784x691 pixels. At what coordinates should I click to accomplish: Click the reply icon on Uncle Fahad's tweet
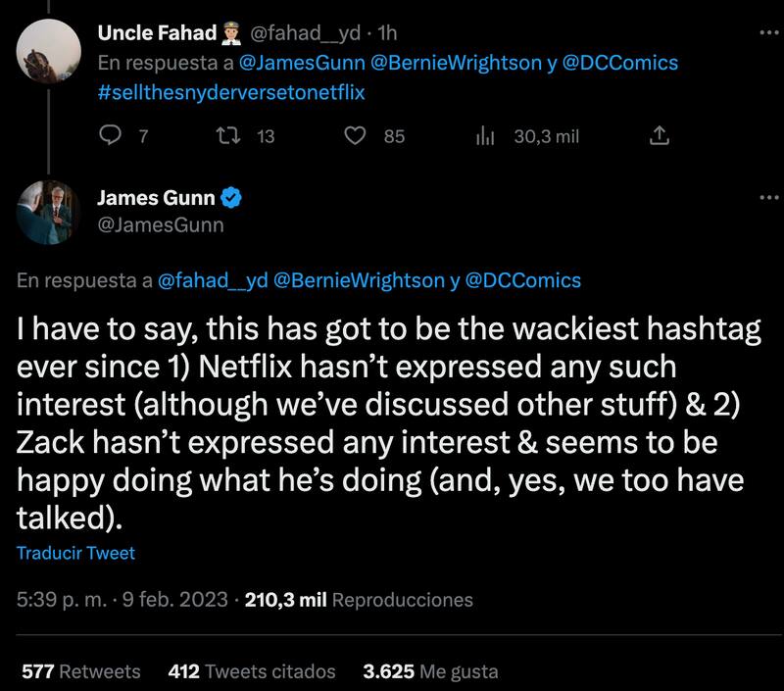tap(111, 136)
